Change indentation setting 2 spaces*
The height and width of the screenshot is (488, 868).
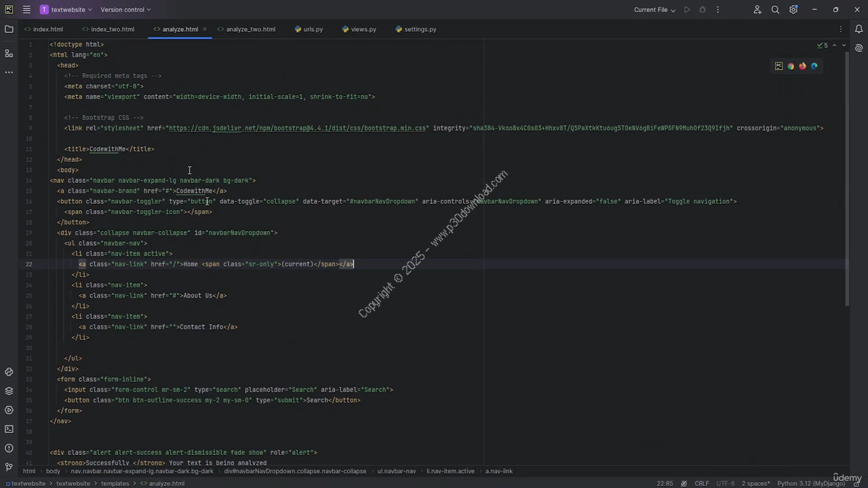tap(756, 483)
